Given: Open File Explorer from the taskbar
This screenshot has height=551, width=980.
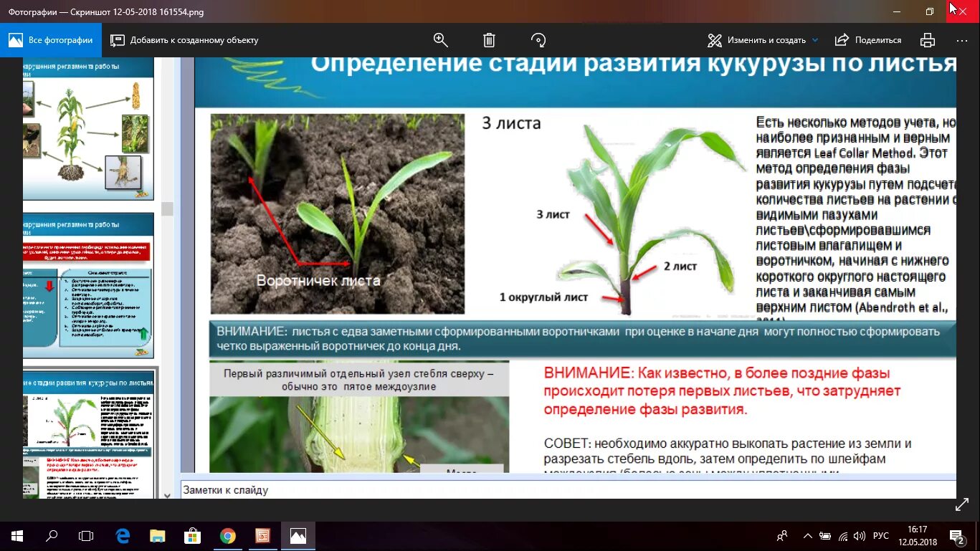Looking at the screenshot, I should (157, 535).
